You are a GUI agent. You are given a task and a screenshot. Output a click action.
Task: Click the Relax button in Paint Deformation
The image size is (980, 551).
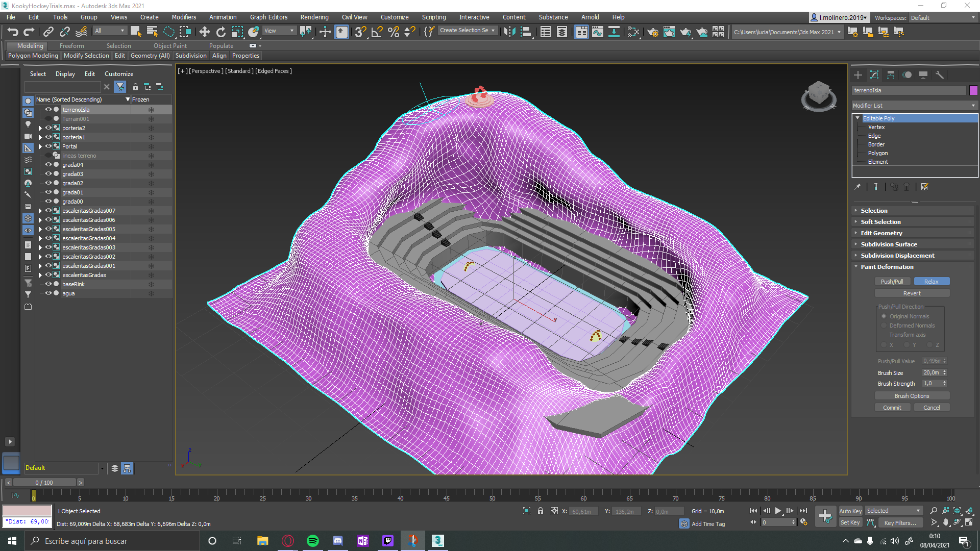coord(931,282)
